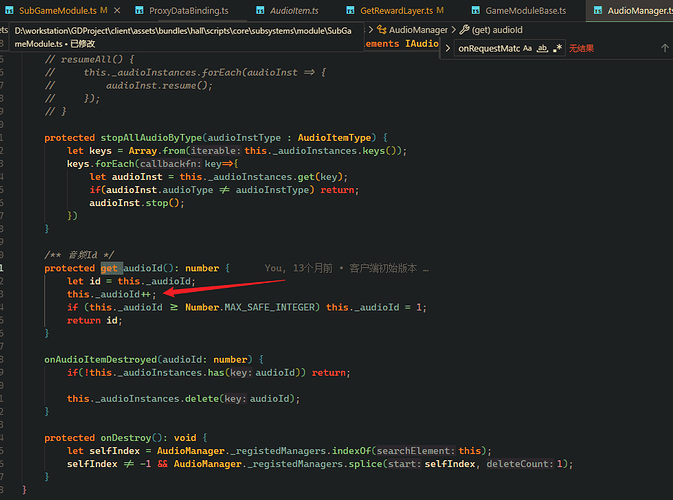The image size is (673, 500).
Task: Toggle Match Whole Word in find widget
Action: point(543,48)
